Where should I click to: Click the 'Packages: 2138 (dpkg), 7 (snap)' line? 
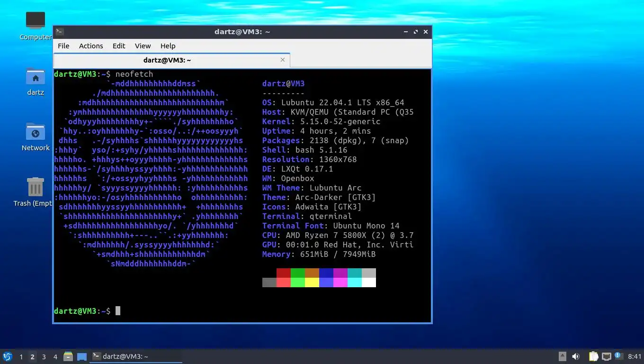click(x=336, y=140)
